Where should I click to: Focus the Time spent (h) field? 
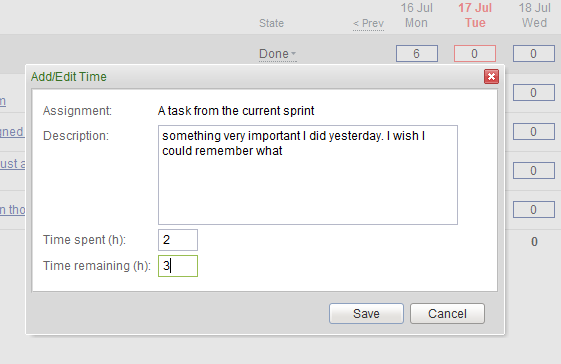[178, 240]
